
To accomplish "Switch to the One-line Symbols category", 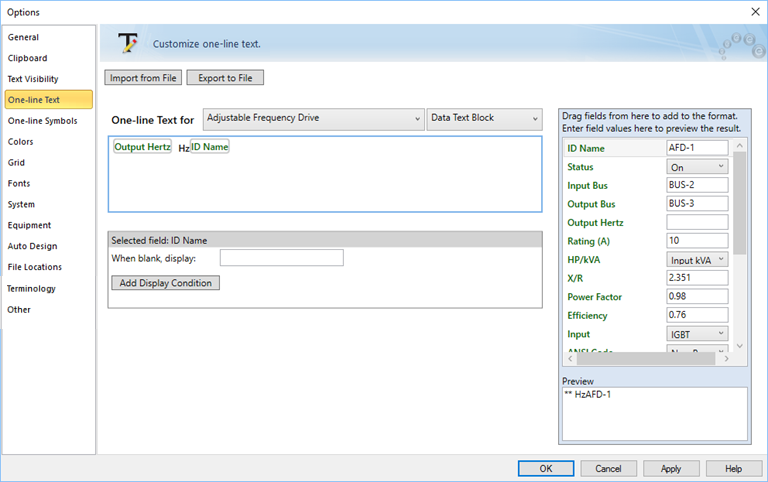I will click(x=42, y=121).
